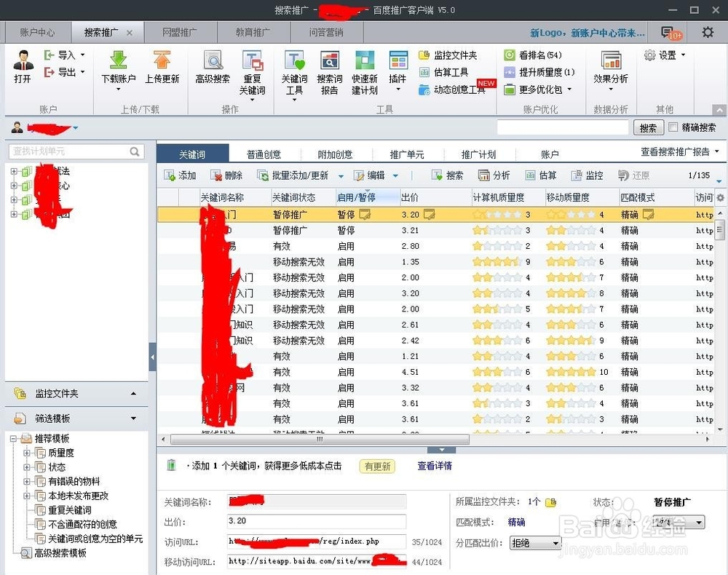The width and height of the screenshot is (728, 575).
Task: Open the message notifications icon with 10+ badge
Action: click(x=670, y=33)
